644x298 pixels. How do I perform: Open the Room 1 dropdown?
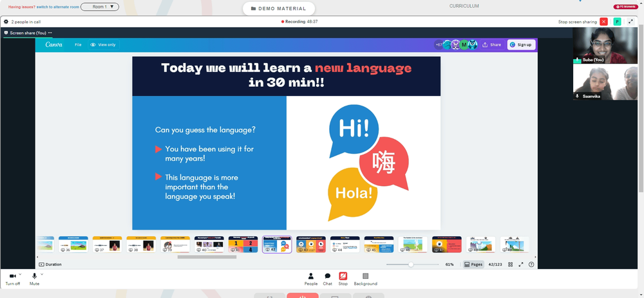tap(100, 6)
